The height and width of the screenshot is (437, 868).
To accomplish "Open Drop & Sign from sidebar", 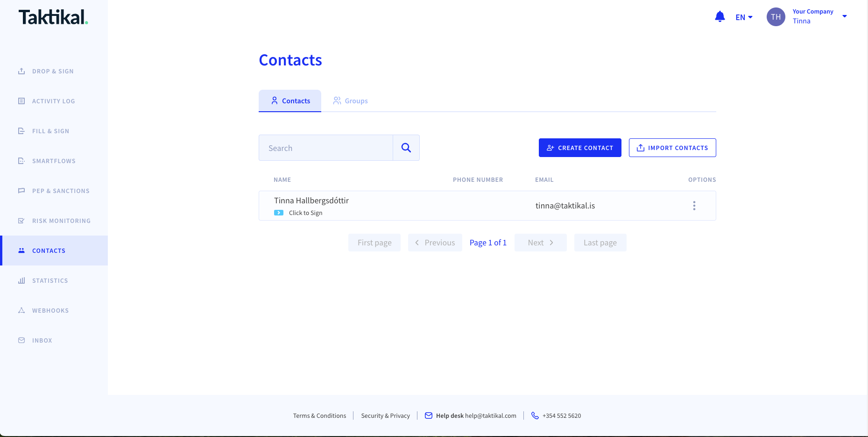I will click(53, 72).
